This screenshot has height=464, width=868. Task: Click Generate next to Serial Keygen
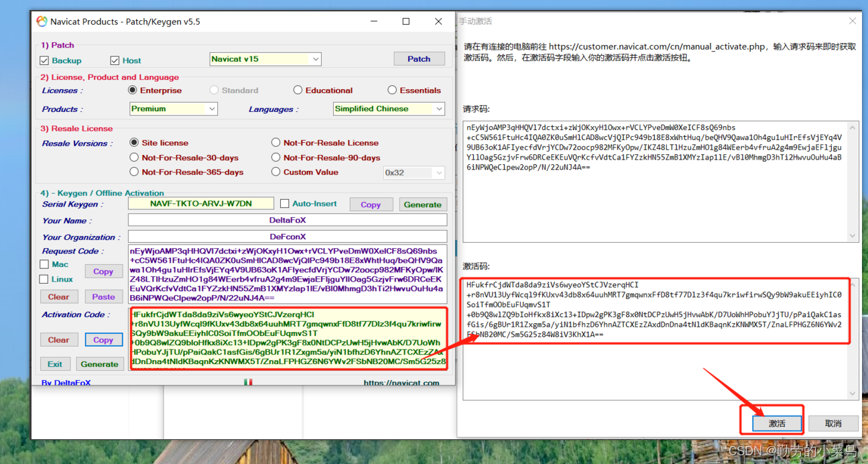[423, 205]
